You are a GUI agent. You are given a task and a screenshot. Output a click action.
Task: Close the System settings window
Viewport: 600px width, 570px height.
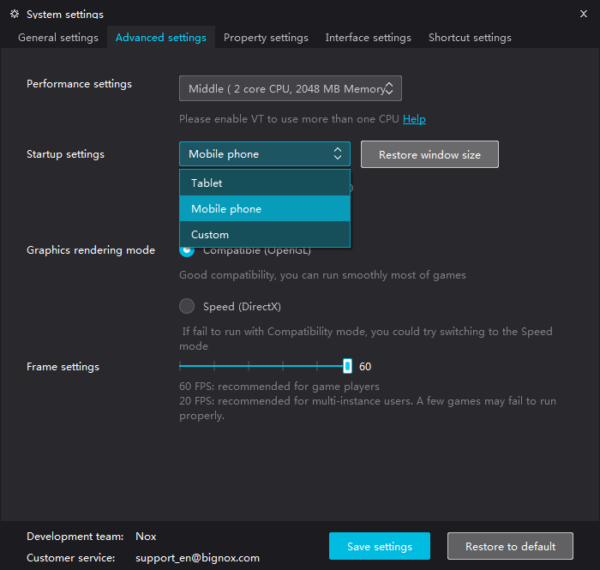tap(583, 14)
